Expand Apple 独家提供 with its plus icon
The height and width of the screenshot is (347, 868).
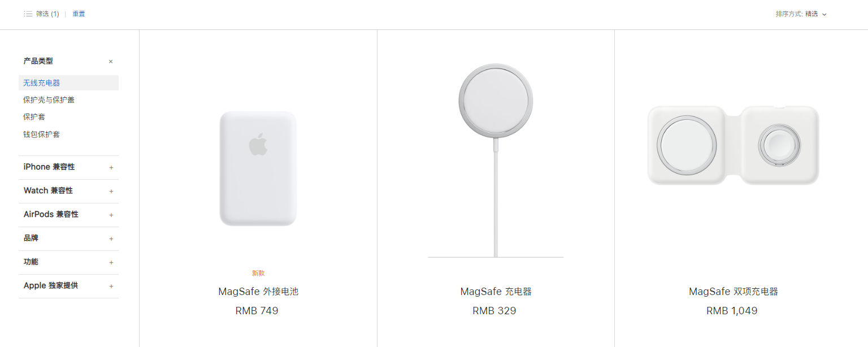pyautogui.click(x=111, y=286)
